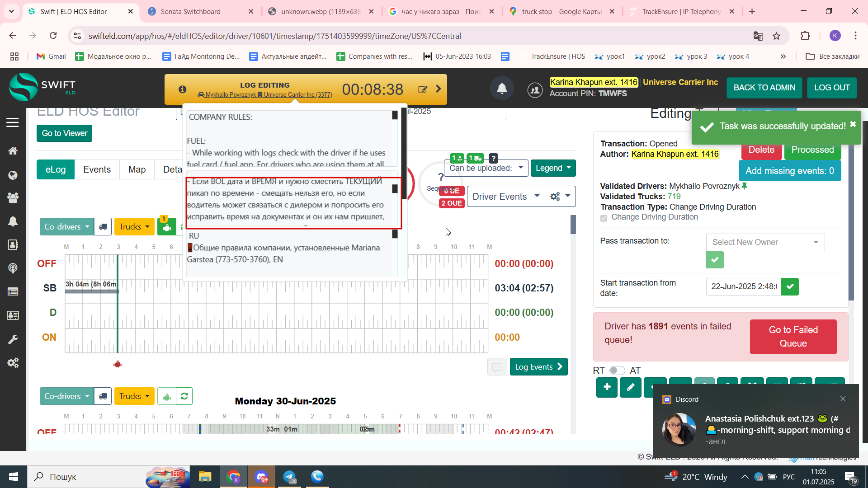Click the question mark help badge

[x=493, y=158]
